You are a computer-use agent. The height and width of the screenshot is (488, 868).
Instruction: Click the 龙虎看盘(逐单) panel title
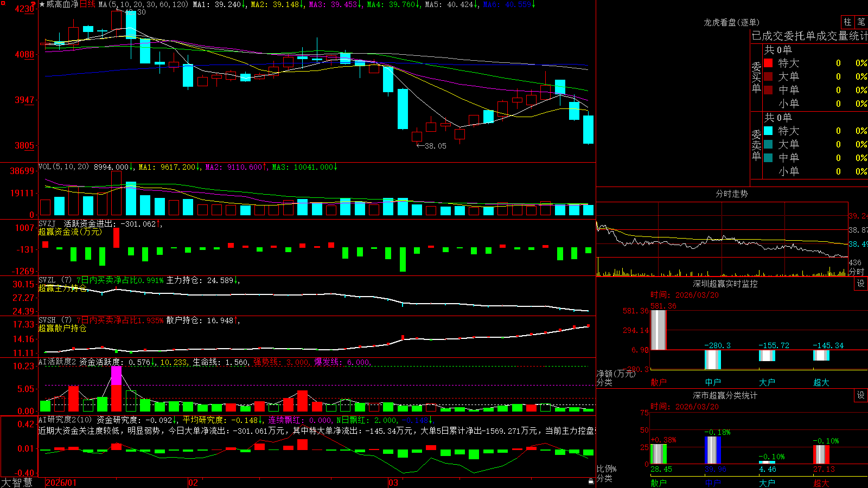pyautogui.click(x=732, y=22)
